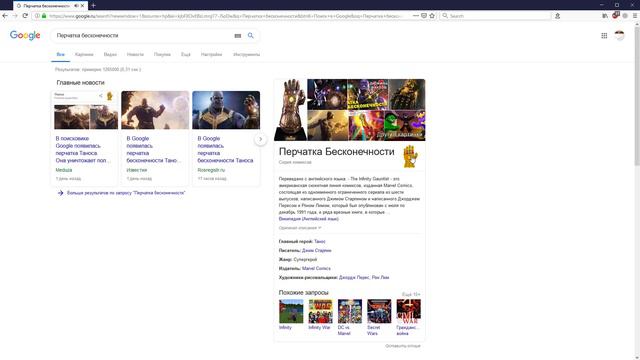Switch to the Новости tab
The width and height of the screenshot is (640, 360).
(x=135, y=54)
